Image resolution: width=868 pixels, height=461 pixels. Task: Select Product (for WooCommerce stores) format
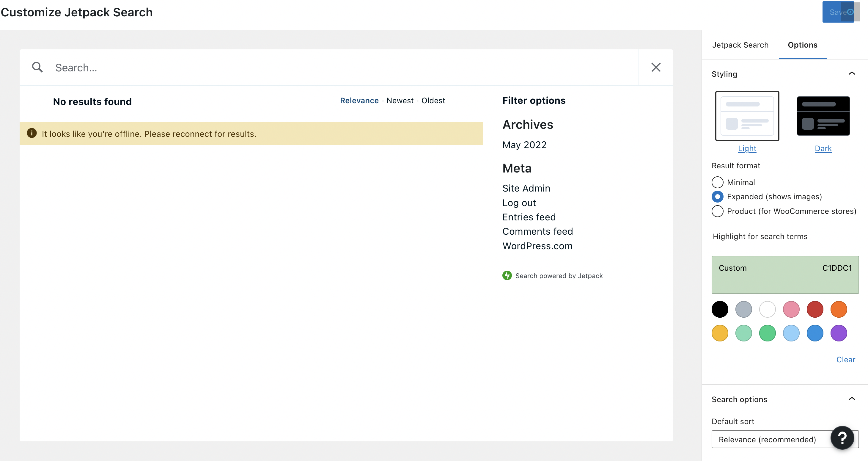point(717,211)
